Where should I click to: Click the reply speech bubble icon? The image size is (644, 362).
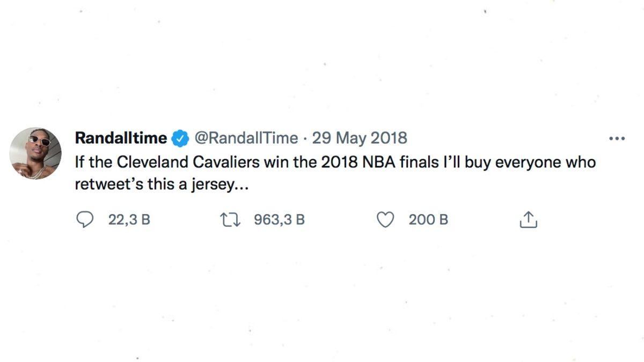coord(85,220)
